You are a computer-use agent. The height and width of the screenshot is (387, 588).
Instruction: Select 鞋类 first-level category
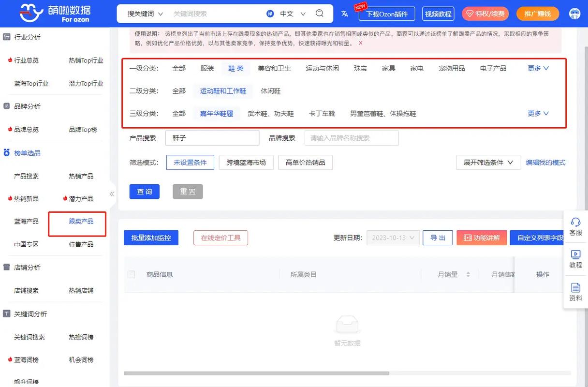236,68
